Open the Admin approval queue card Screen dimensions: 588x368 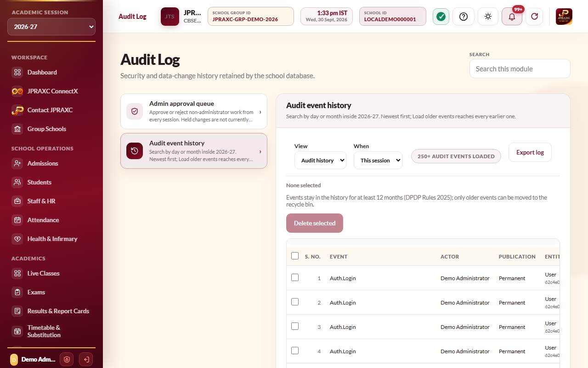point(194,111)
